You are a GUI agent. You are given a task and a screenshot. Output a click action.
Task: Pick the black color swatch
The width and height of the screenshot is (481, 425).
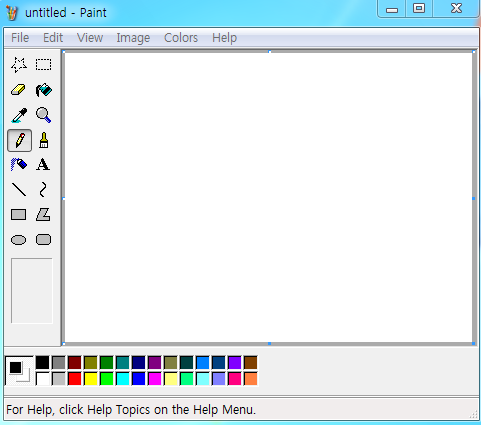coord(43,363)
